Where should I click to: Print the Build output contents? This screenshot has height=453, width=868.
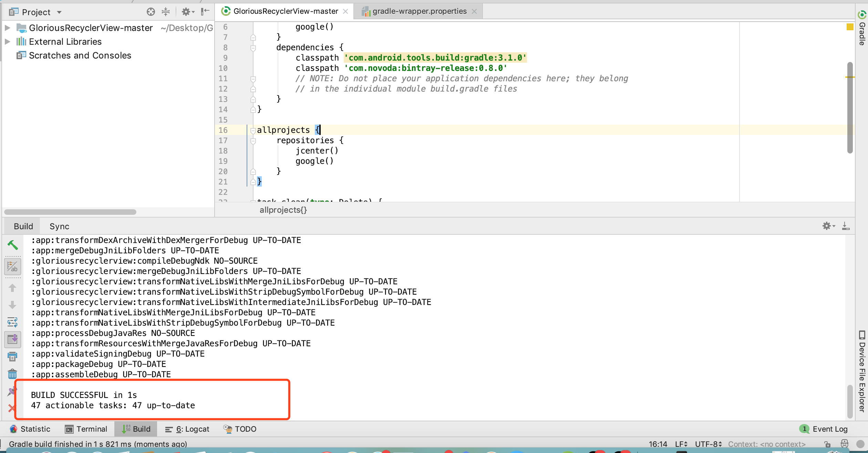coord(13,357)
